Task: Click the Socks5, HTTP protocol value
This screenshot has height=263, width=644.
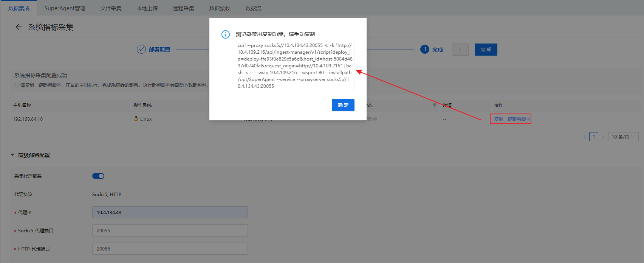Action: tap(107, 194)
